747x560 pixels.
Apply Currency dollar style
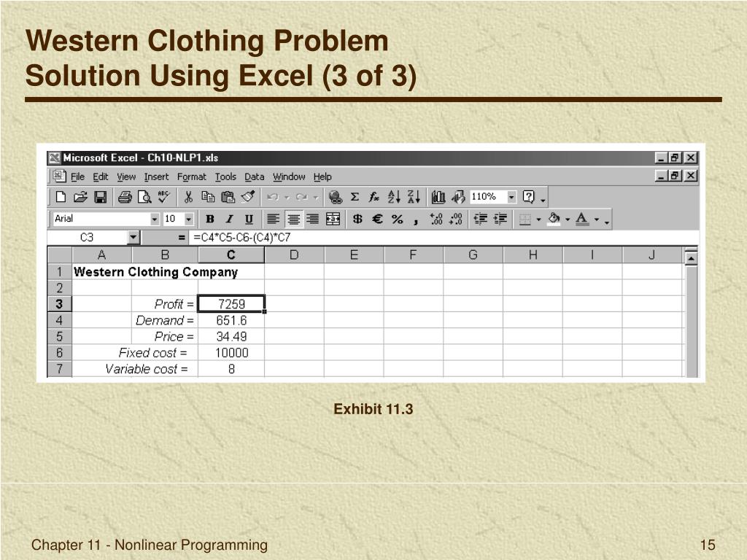(357, 219)
